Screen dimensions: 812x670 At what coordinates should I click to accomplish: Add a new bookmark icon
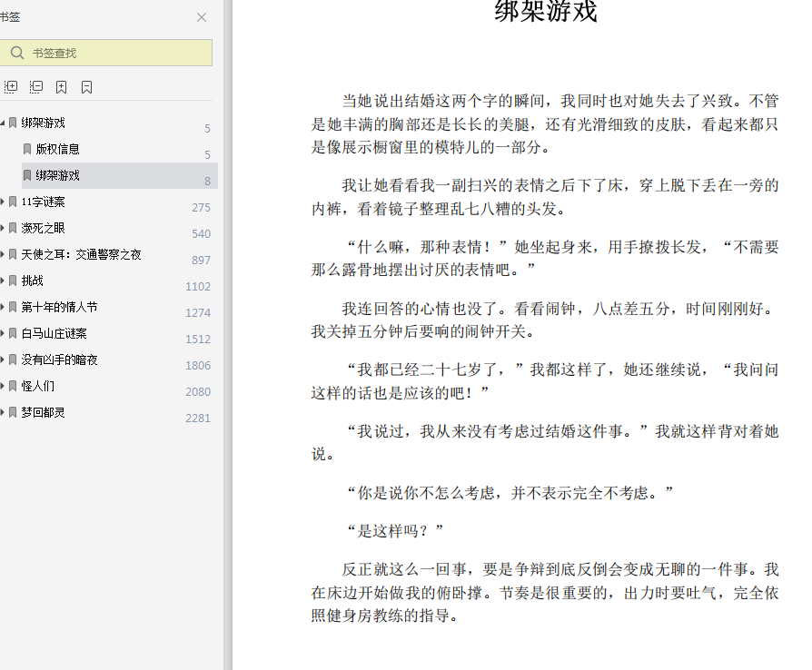pyautogui.click(x=61, y=87)
